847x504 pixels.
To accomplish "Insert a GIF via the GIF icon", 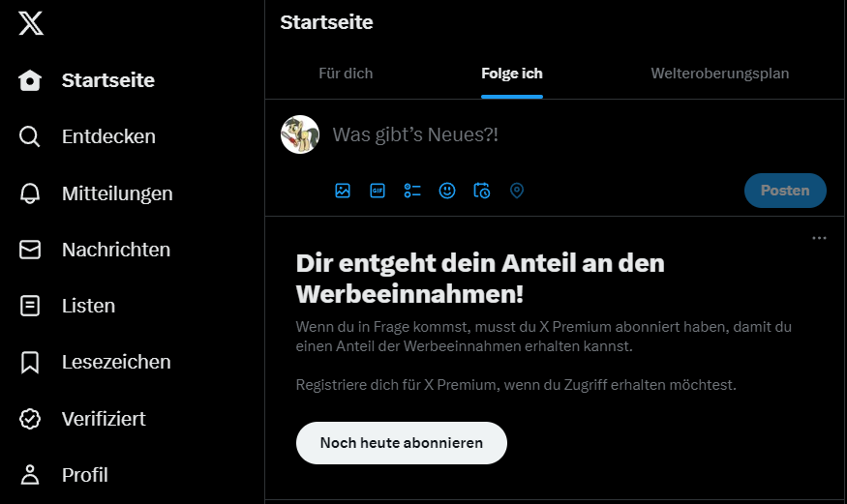I will (x=378, y=191).
